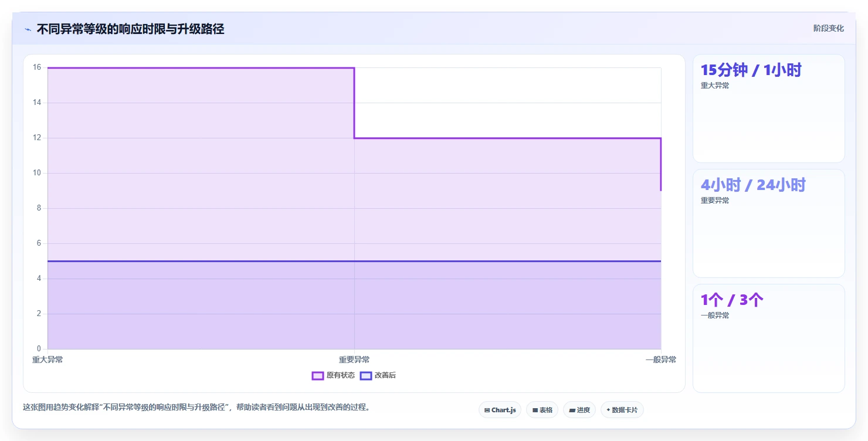Screen dimensions: 868x441
Task: Click the blue 改善后 legend color box
Action: click(366, 375)
